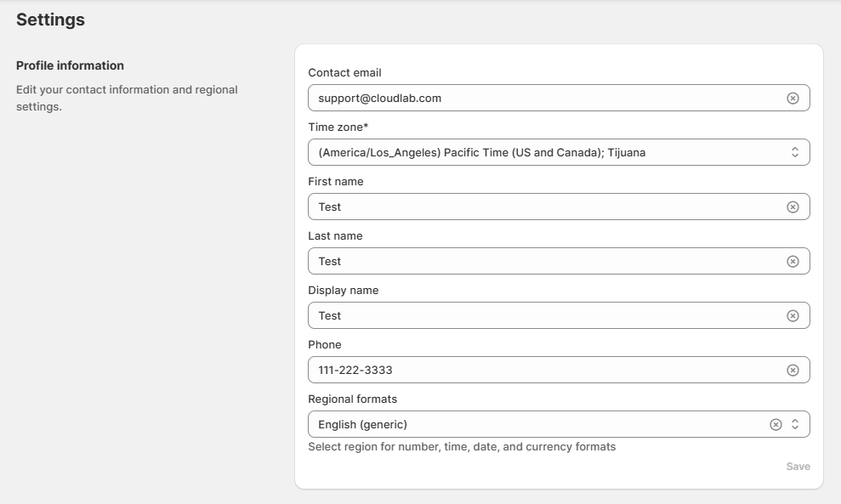Click the Profile information heading
The width and height of the screenshot is (841, 504).
(x=70, y=65)
